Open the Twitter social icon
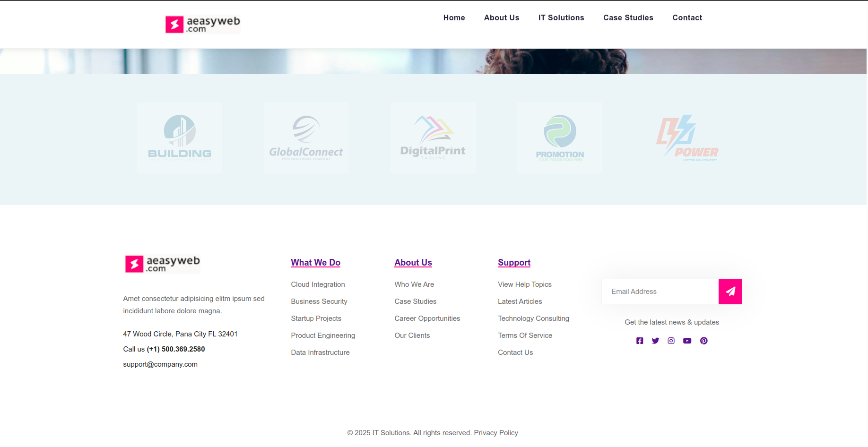 (x=655, y=341)
